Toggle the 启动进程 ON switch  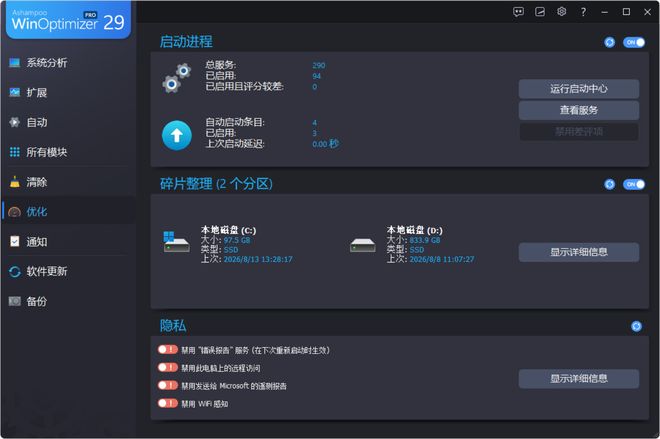pyautogui.click(x=634, y=42)
